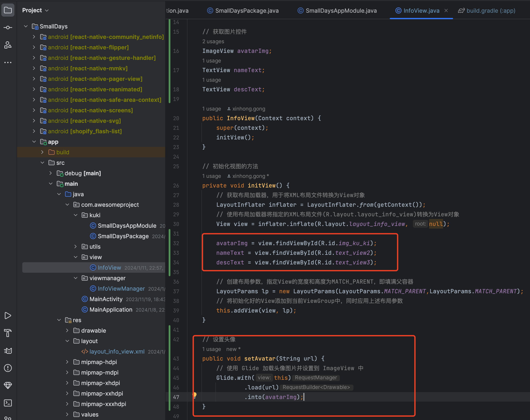Viewport: 530px width, 420px height.
Task: Select InfoViewManager in project tree
Action: point(121,289)
